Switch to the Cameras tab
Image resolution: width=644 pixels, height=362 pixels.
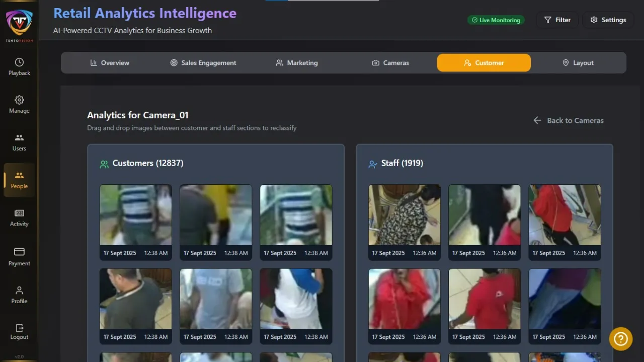point(391,62)
